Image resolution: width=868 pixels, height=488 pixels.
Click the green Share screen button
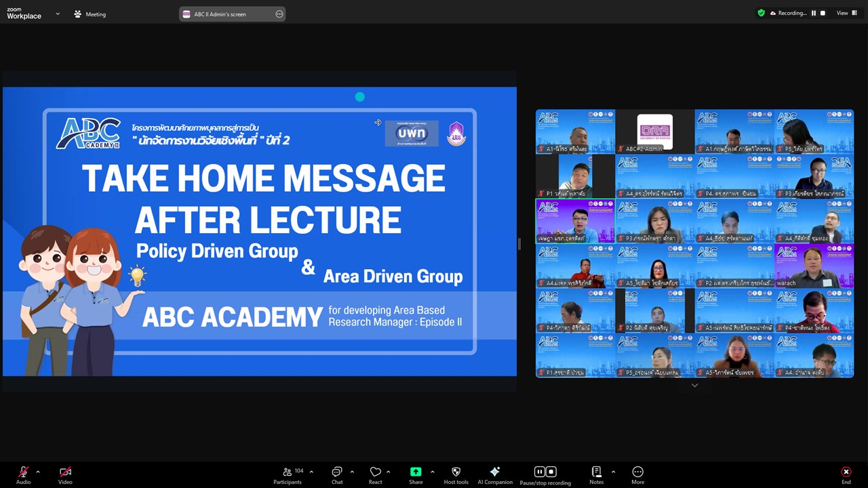[x=416, y=474]
